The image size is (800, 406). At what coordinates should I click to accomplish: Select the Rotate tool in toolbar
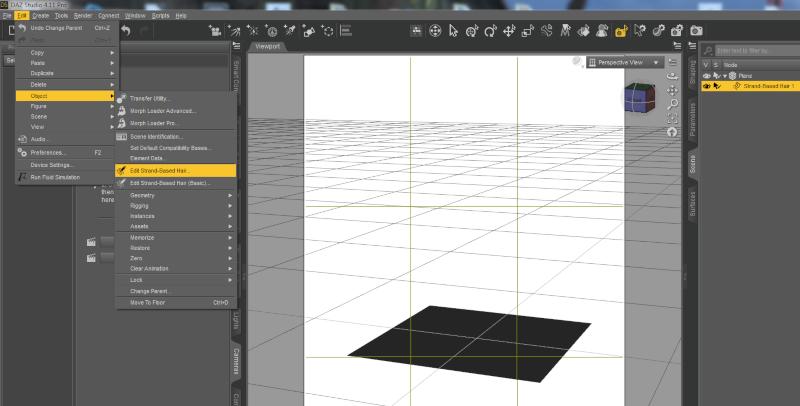490,31
